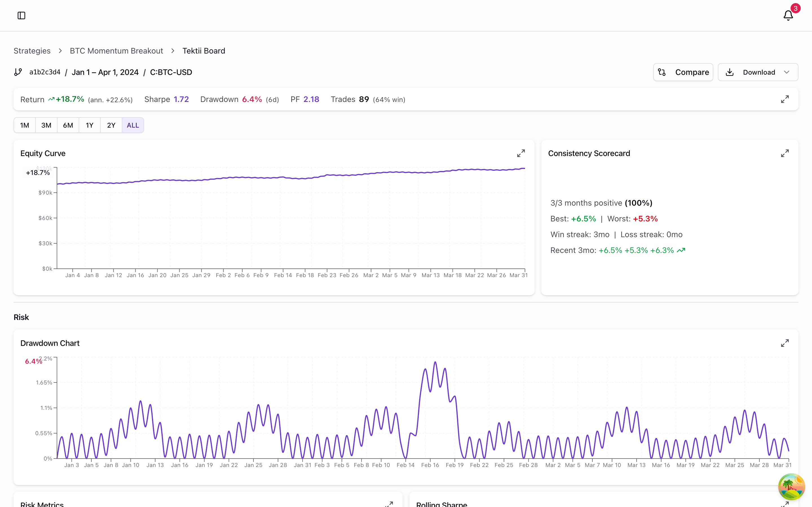The width and height of the screenshot is (812, 507).
Task: Expand the Consistency Scorecard panel
Action: coord(785,153)
